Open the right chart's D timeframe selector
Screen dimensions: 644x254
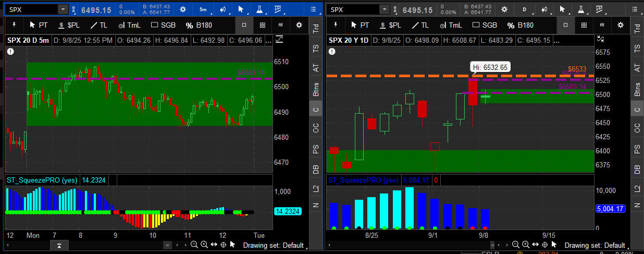point(524,9)
